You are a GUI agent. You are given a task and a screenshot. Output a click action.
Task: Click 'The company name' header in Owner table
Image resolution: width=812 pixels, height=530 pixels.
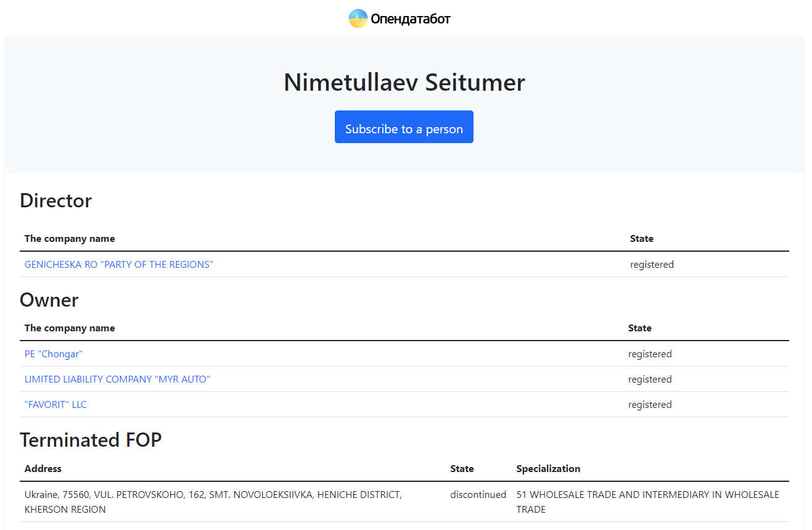(x=70, y=328)
